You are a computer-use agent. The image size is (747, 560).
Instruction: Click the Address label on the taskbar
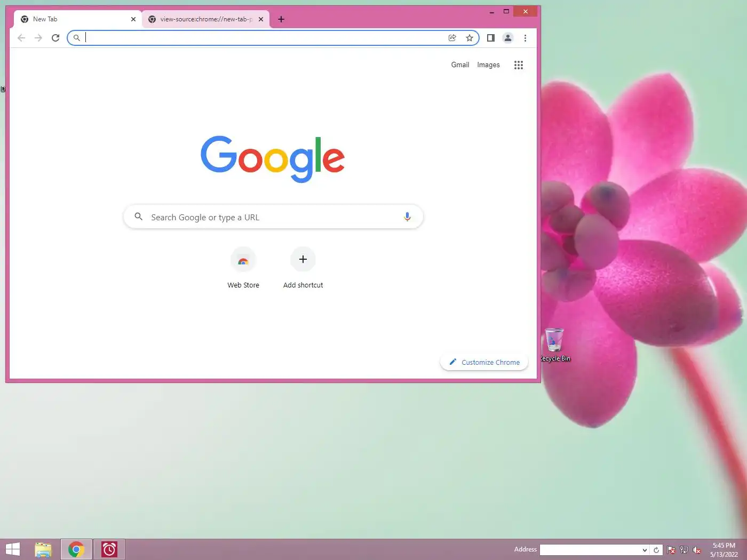point(526,549)
